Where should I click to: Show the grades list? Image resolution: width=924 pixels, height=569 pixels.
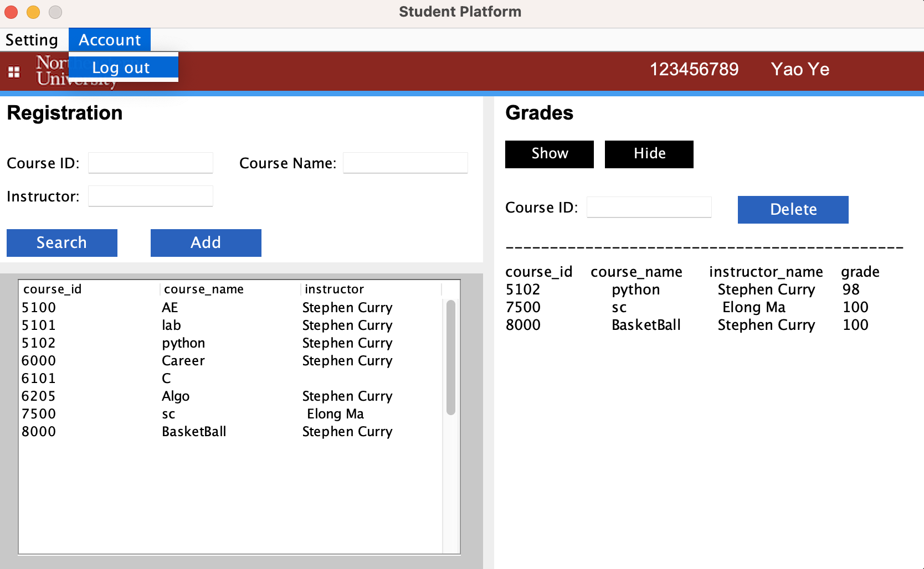(x=550, y=154)
